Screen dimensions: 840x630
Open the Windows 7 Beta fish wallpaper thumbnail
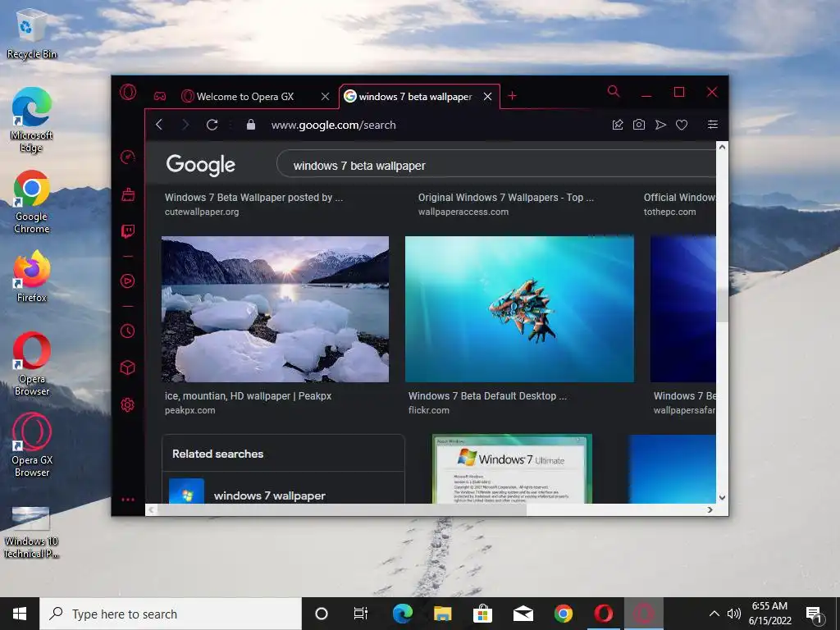[x=519, y=309]
